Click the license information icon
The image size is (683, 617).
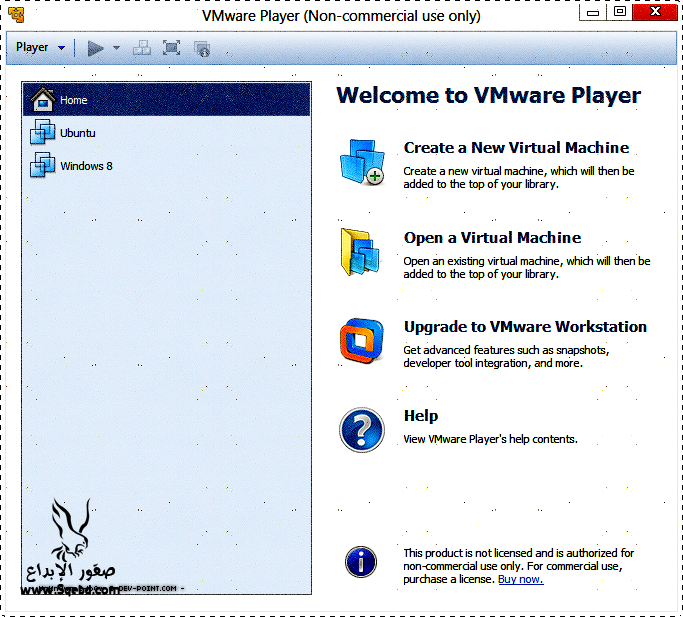tap(360, 561)
